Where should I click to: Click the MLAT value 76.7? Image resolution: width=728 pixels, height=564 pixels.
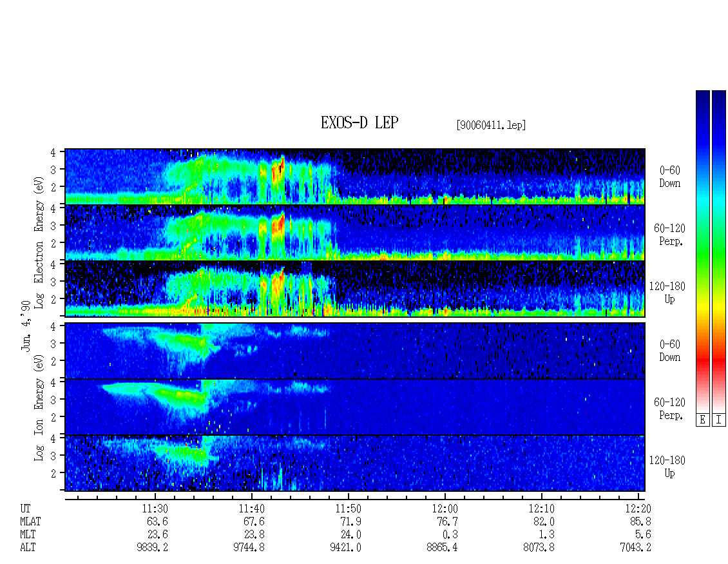tap(447, 521)
